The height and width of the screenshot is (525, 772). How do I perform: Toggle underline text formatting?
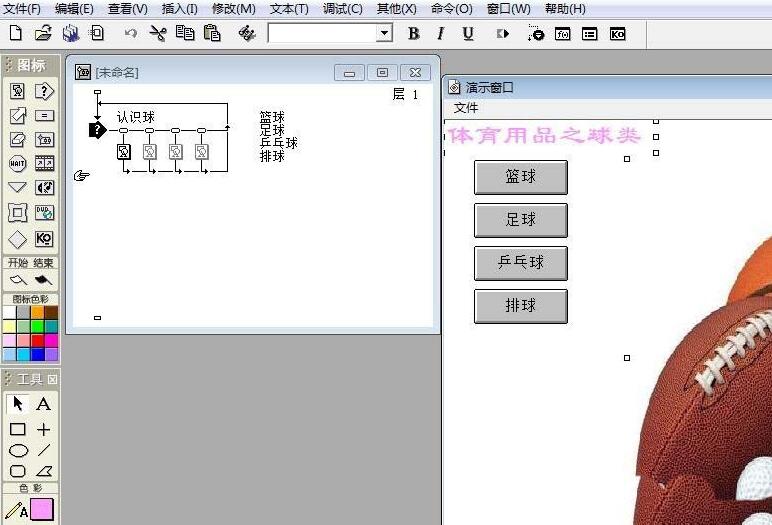468,33
